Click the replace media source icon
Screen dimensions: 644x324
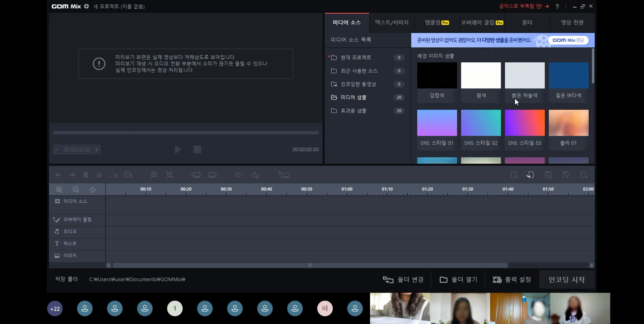(x=284, y=175)
